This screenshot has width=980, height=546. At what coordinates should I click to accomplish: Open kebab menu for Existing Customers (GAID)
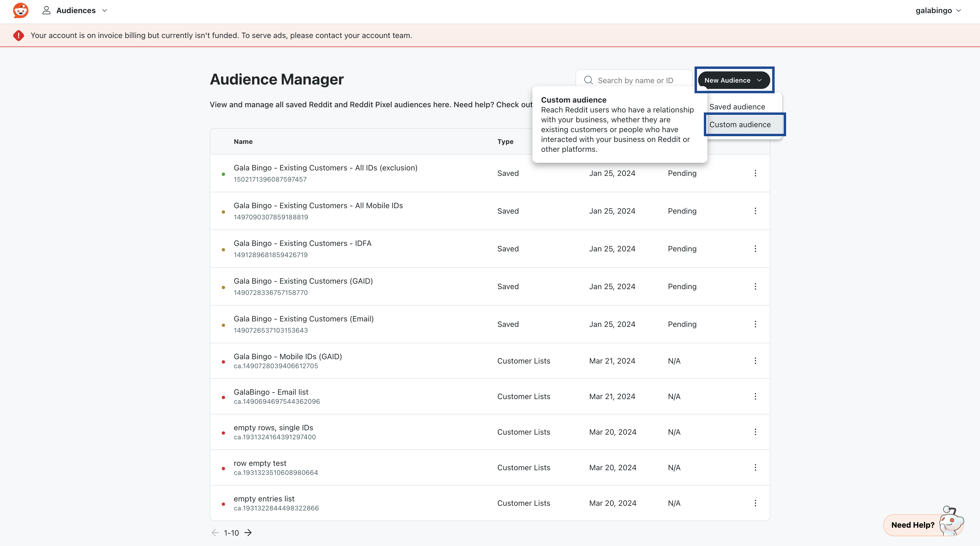coord(755,286)
